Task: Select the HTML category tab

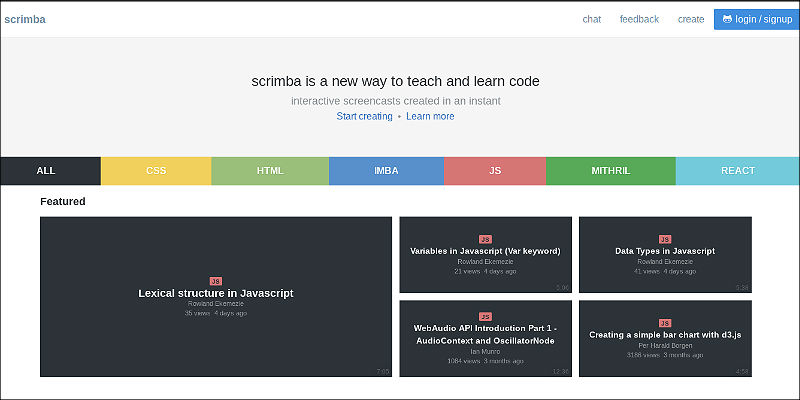Action: pyautogui.click(x=270, y=171)
